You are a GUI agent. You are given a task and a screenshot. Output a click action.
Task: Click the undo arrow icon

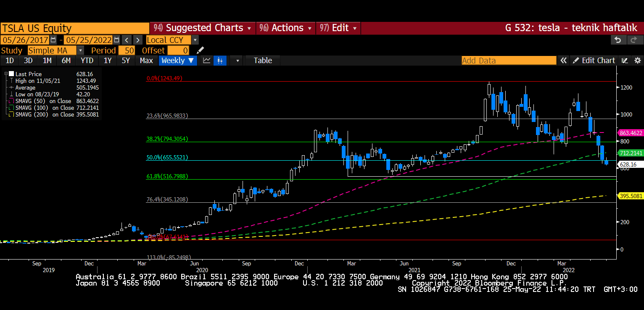pyautogui.click(x=618, y=40)
